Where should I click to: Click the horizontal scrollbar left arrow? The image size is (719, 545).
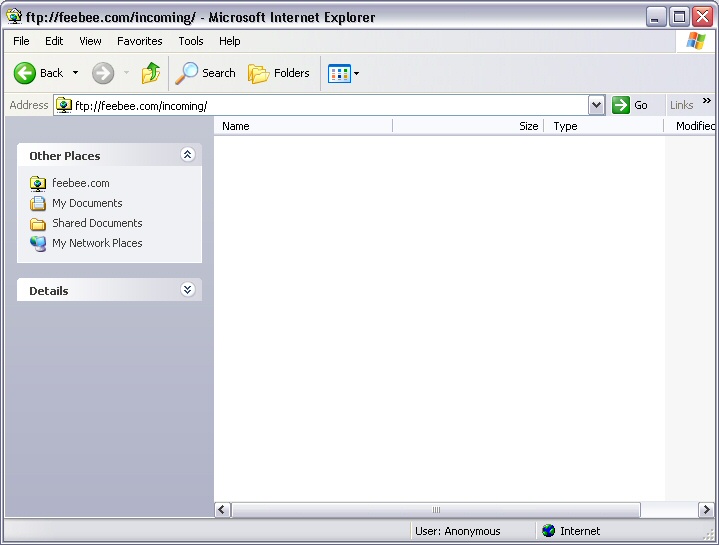click(222, 510)
